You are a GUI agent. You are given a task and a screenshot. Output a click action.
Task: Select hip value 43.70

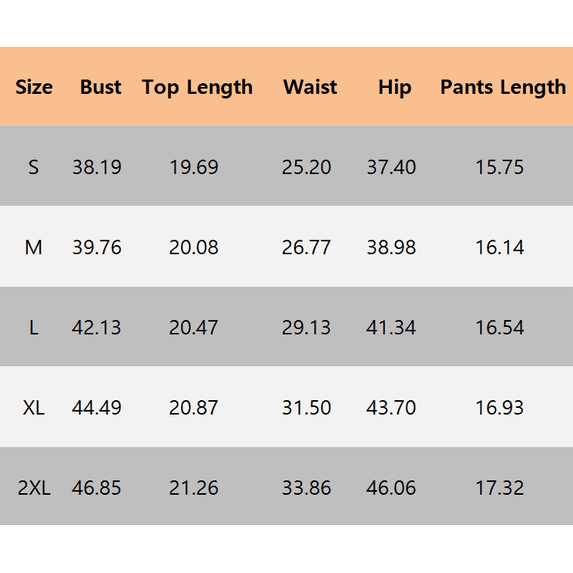click(x=391, y=407)
